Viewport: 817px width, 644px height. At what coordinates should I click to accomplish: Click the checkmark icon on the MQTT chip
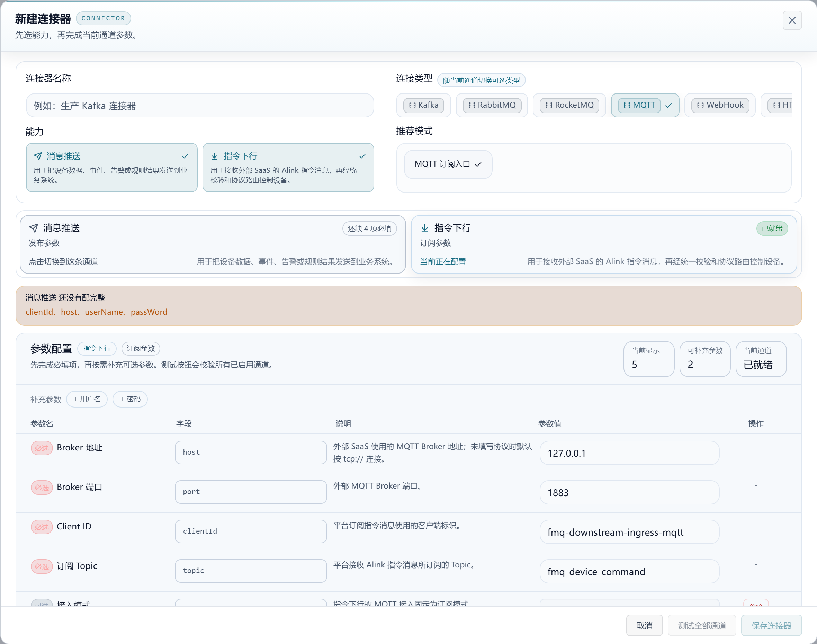[668, 106]
